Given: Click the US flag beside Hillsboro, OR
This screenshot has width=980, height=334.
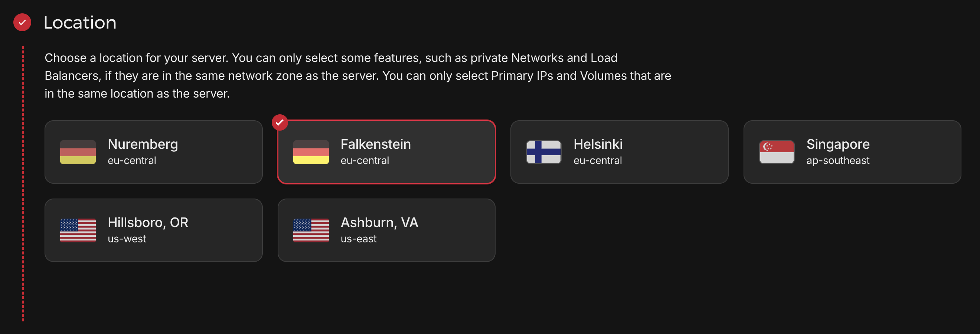Looking at the screenshot, I should [x=78, y=230].
